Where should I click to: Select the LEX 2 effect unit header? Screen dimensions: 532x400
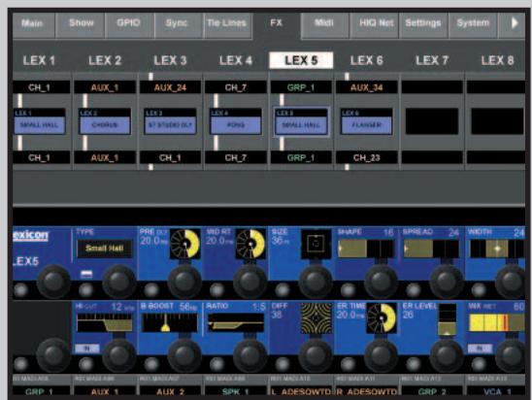(105, 61)
